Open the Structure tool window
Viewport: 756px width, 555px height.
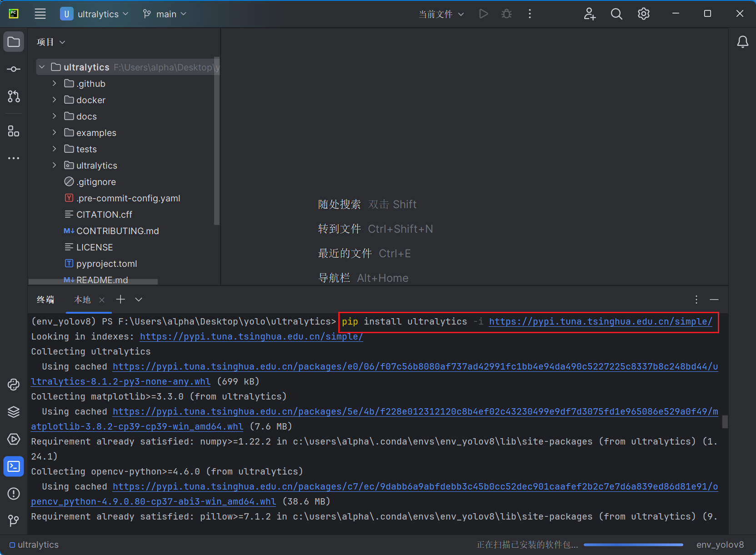(14, 131)
